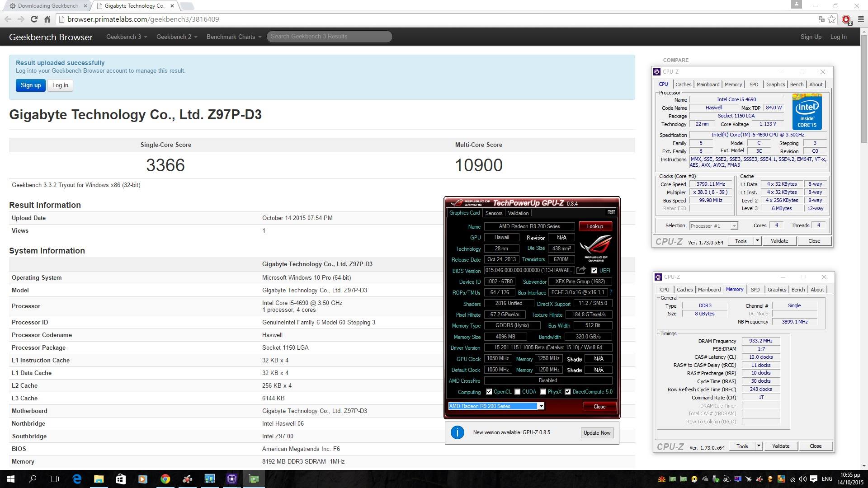Click Log In link in navbar
Image resolution: width=868 pixels, height=488 pixels.
[x=838, y=37]
